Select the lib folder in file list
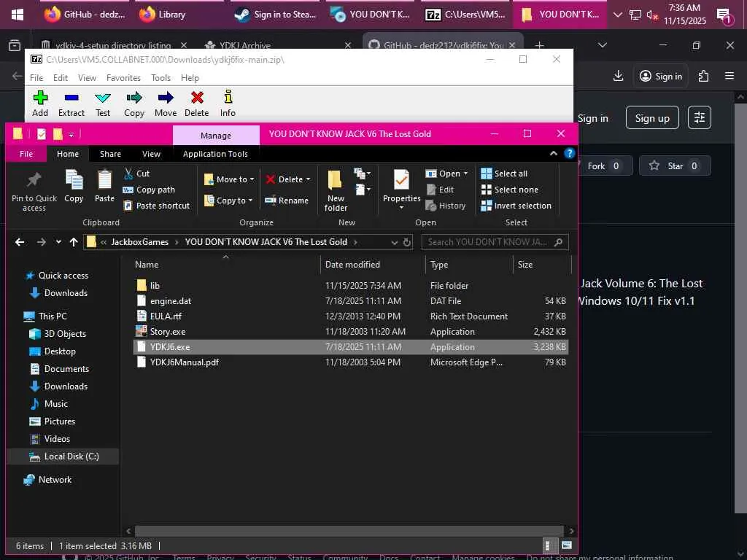 [351, 286]
